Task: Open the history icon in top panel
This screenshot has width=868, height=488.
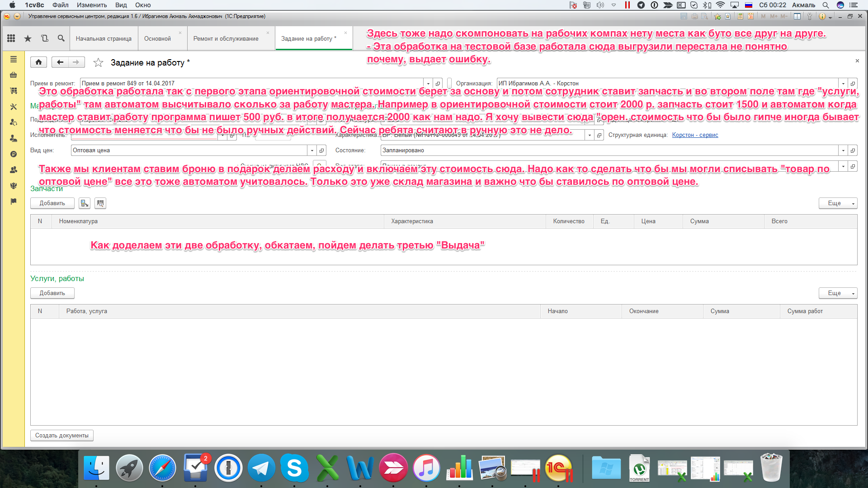Action: 44,38
